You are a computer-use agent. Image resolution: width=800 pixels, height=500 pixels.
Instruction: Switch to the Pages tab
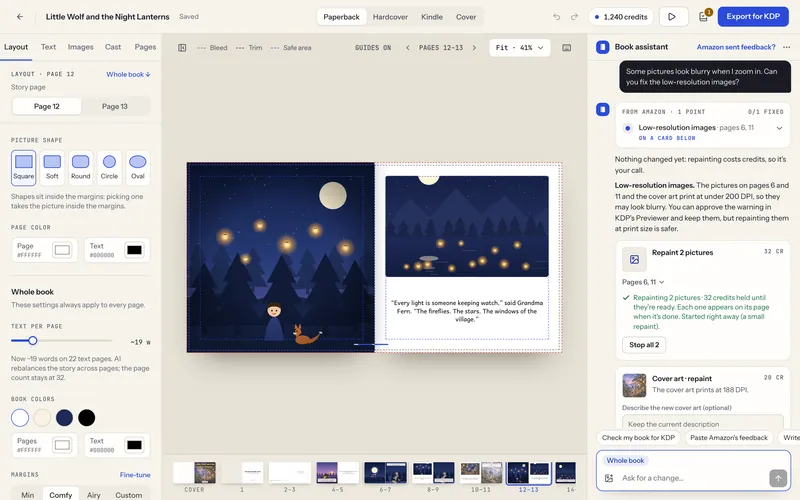coord(145,47)
